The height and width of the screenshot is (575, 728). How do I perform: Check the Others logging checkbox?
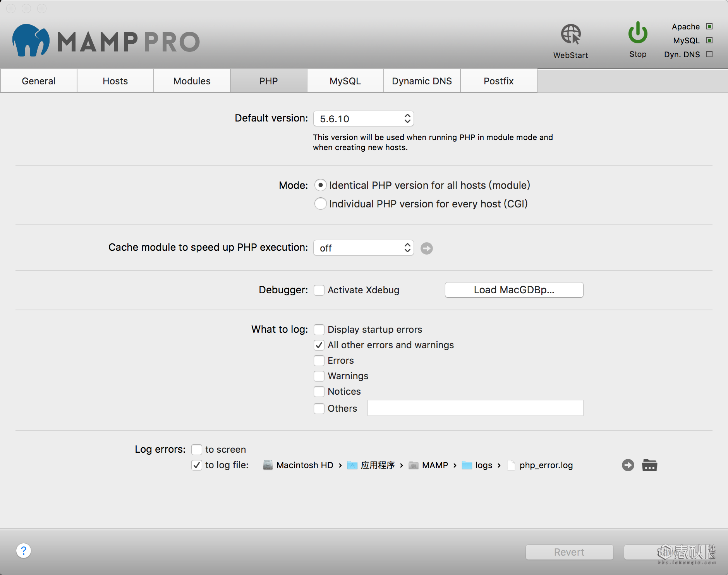click(x=319, y=409)
